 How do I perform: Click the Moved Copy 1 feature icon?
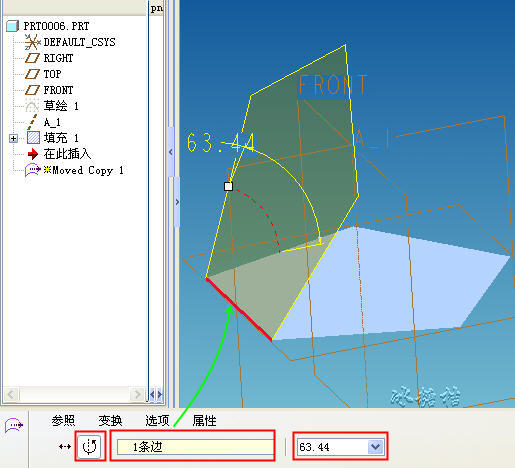click(x=32, y=170)
